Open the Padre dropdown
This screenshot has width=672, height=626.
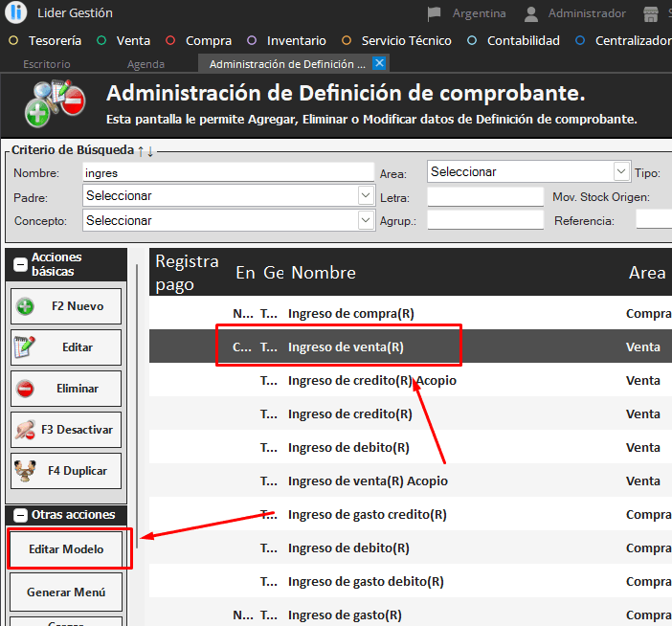click(366, 195)
